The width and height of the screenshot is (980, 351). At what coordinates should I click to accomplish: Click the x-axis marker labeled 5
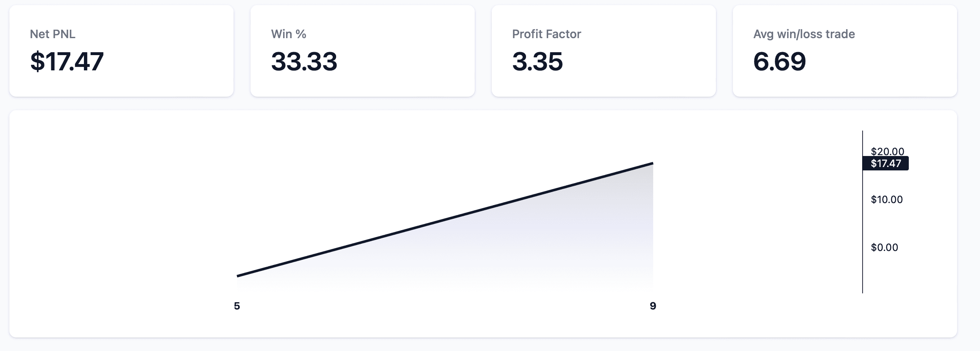tap(237, 306)
